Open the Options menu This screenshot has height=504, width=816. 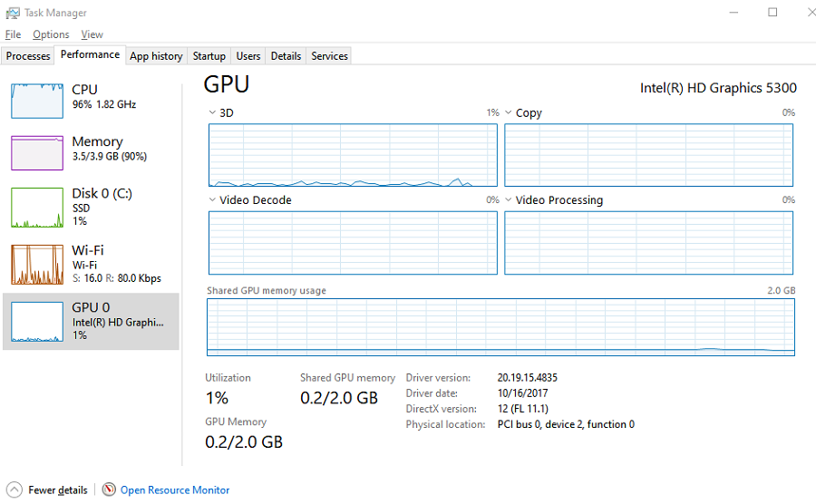point(51,34)
